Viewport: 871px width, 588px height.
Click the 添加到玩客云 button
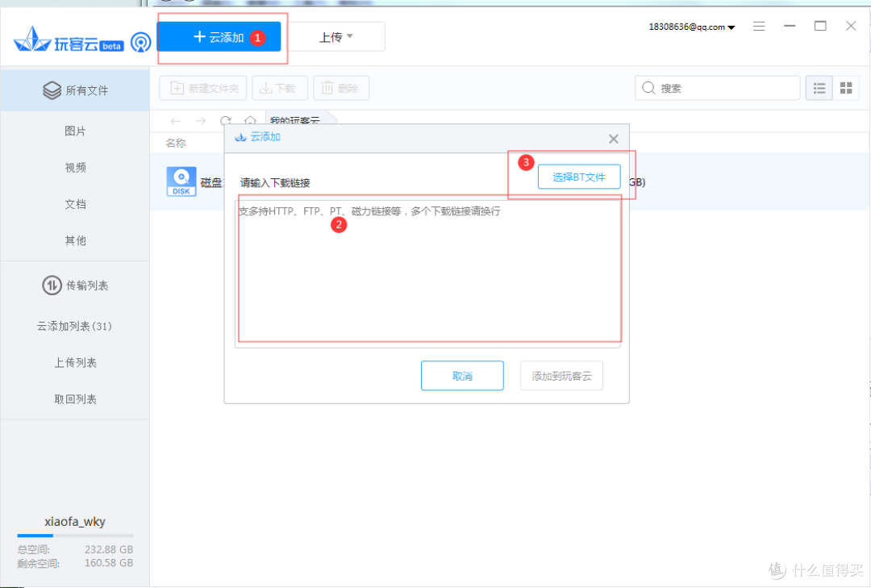[561, 376]
